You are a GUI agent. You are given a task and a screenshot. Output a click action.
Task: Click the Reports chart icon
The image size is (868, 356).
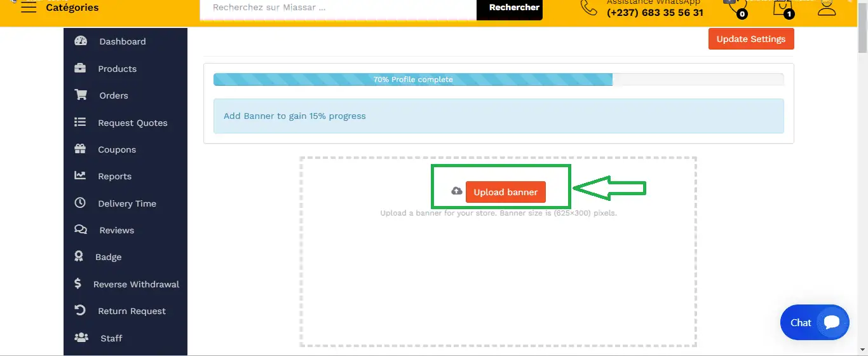80,176
